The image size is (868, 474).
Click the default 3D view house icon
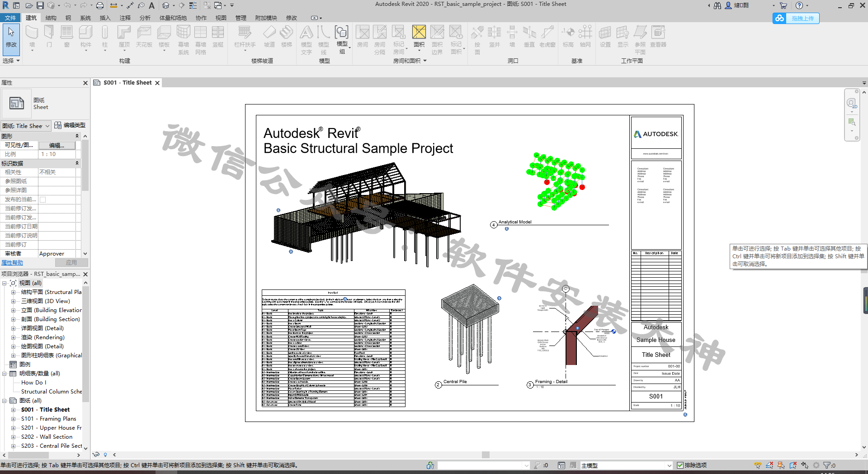(x=166, y=5)
